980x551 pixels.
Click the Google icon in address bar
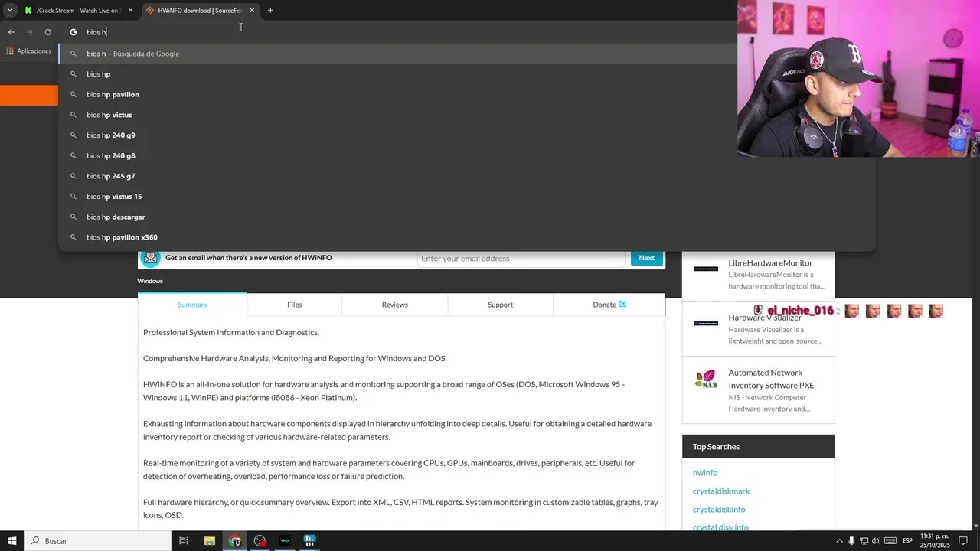pos(73,32)
